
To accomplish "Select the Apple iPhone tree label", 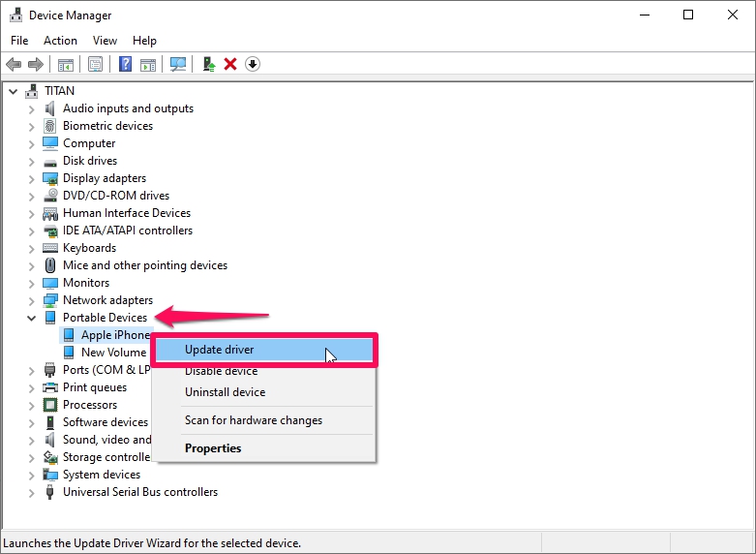I will coord(115,335).
